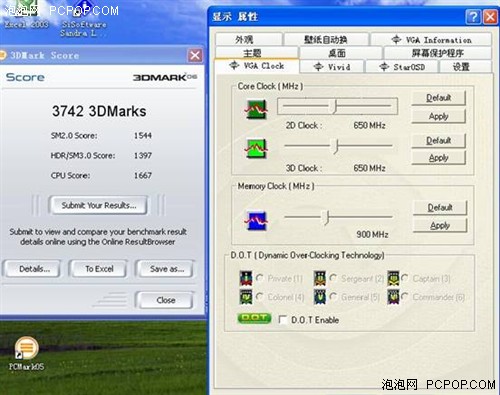Click the Private (1) rank badge icon
Screen dimensions: 500x395
pyautogui.click(x=246, y=278)
